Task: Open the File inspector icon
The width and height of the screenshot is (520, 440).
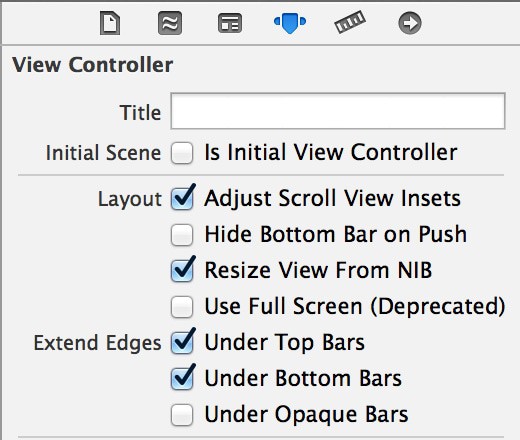Action: coord(110,23)
